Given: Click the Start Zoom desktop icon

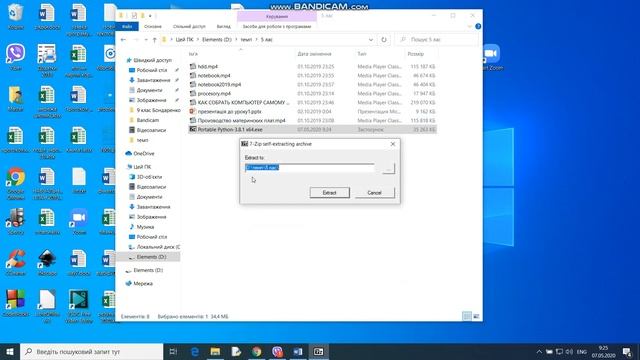Looking at the screenshot, I should click(x=491, y=57).
